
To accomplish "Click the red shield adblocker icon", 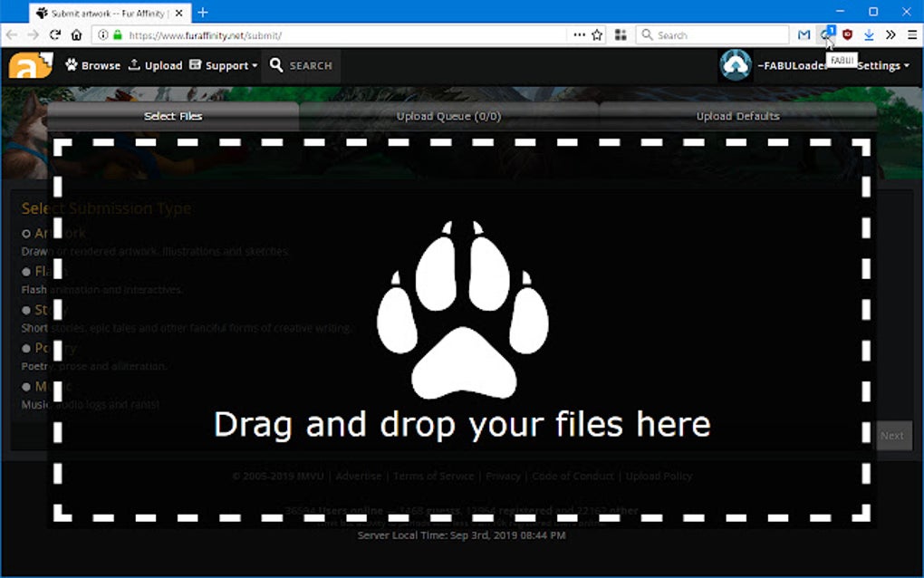I will 847,34.
